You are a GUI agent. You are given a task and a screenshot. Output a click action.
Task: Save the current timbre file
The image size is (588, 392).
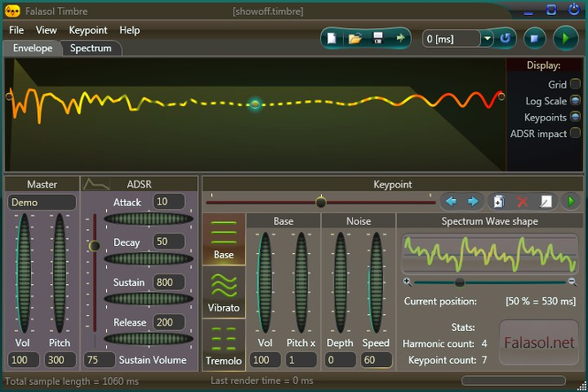[378, 38]
